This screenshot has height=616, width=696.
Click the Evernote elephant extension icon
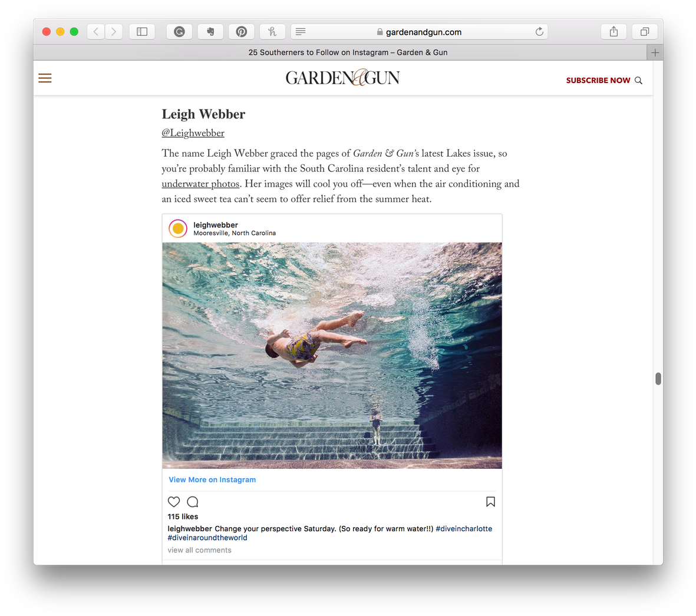[x=210, y=32]
